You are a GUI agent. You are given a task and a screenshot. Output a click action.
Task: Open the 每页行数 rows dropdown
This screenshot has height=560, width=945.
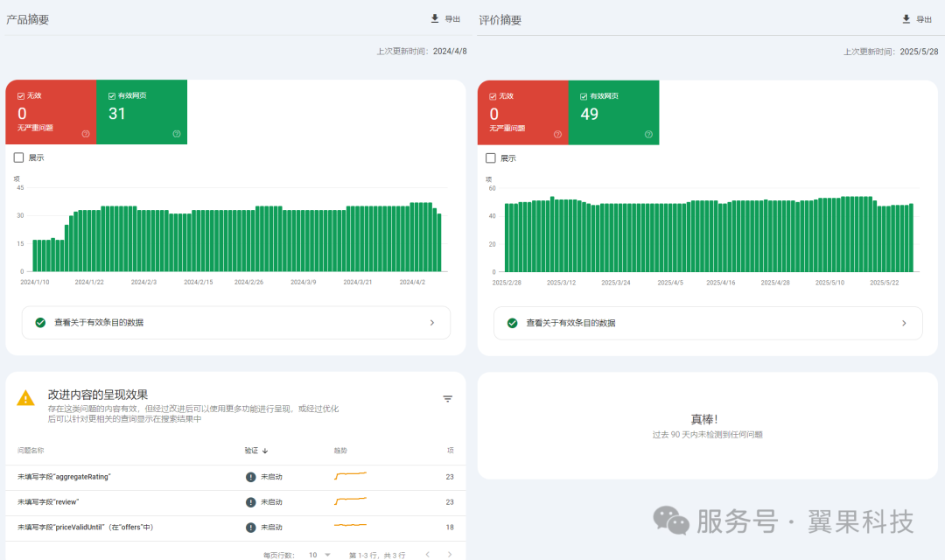[x=319, y=555]
